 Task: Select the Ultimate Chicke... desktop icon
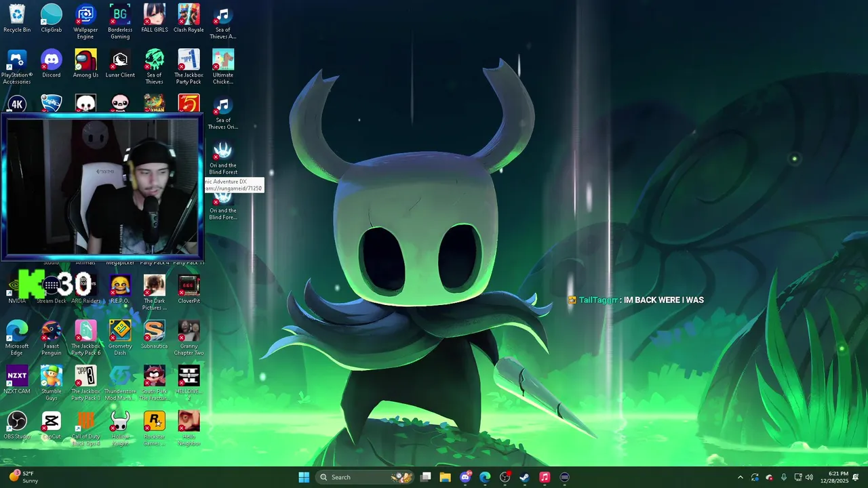coord(222,66)
